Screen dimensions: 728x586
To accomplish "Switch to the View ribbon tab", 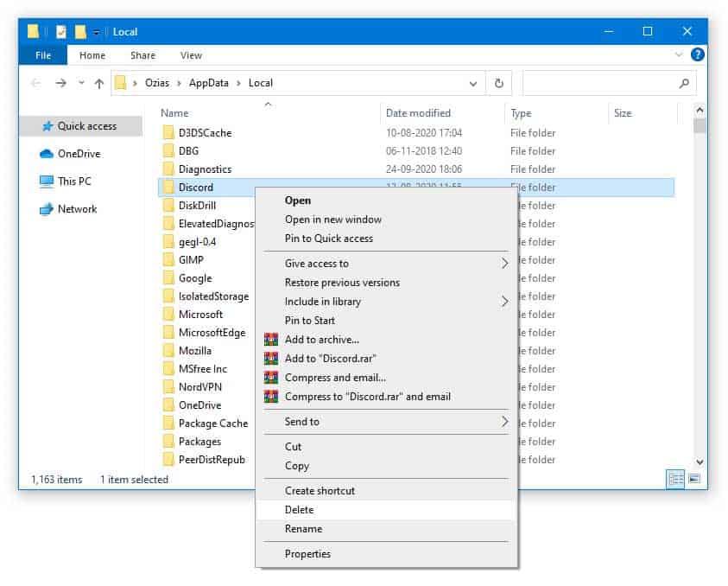I will click(x=190, y=54).
